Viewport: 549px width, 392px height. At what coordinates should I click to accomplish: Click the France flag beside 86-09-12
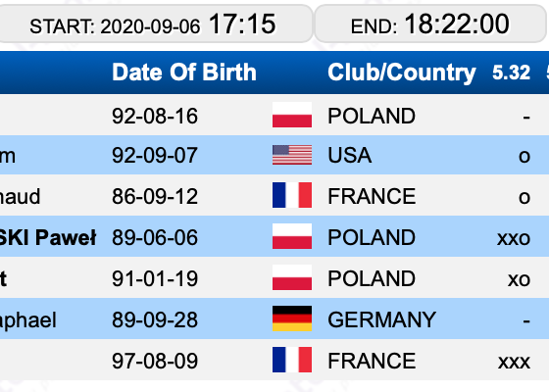[x=292, y=195]
